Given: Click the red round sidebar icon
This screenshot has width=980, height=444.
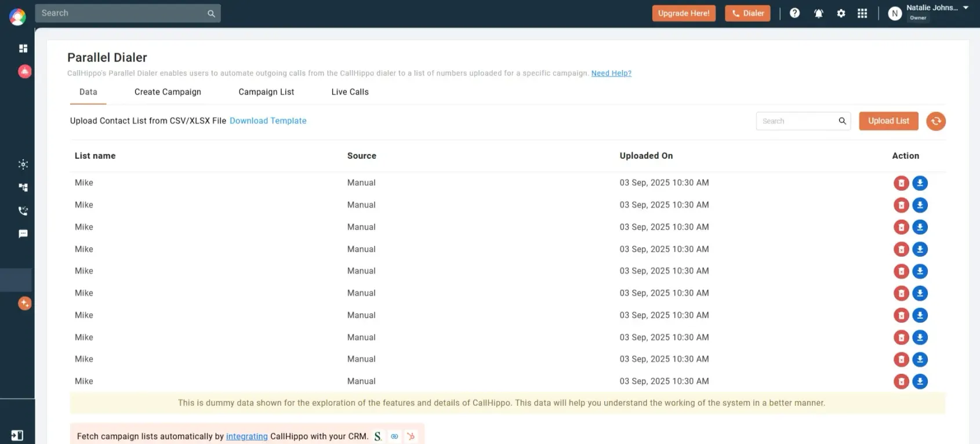Looking at the screenshot, I should coord(24,71).
